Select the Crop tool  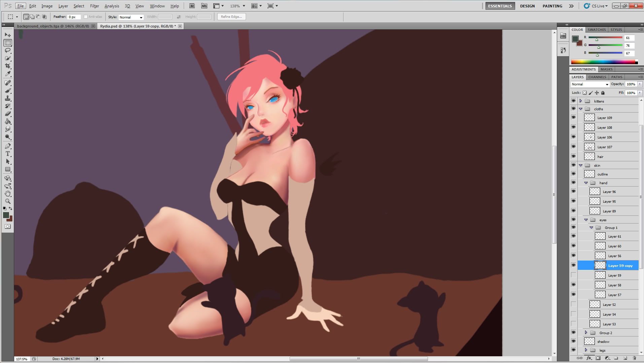click(x=8, y=66)
